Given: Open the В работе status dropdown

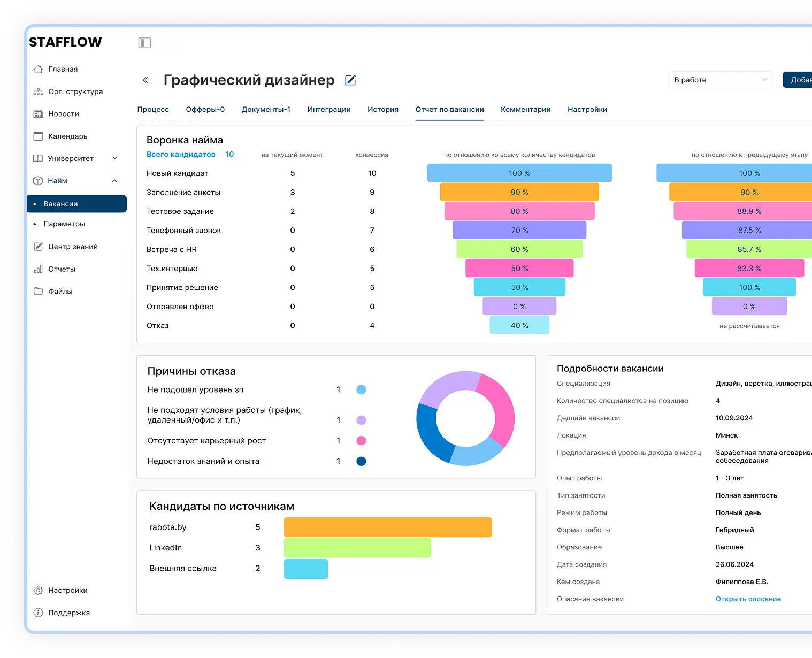Looking at the screenshot, I should tap(720, 79).
